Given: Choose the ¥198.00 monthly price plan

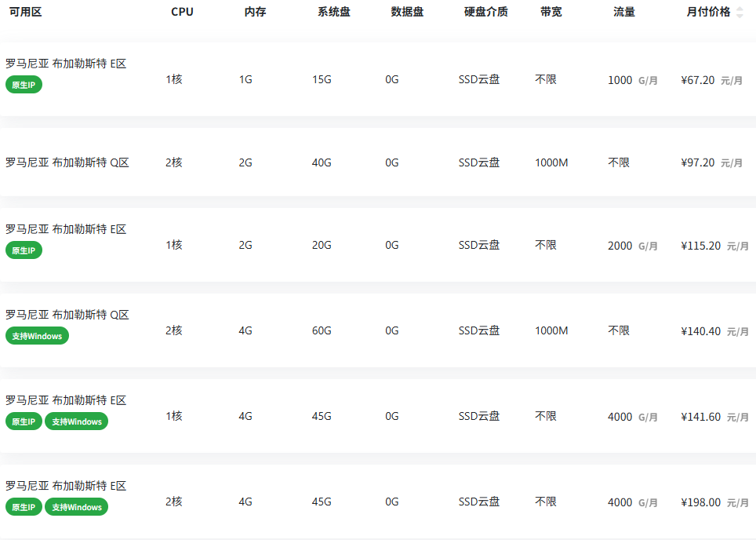Looking at the screenshot, I should click(700, 502).
